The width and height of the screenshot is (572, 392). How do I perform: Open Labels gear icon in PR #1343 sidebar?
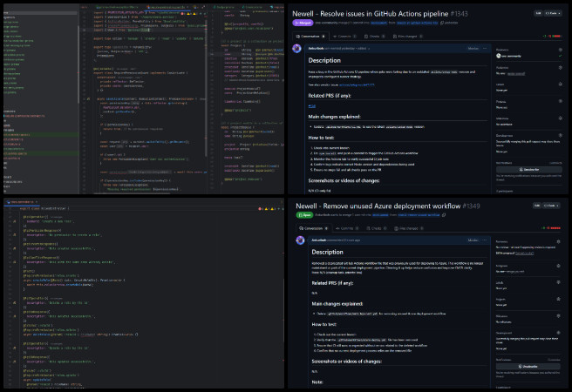coord(561,84)
